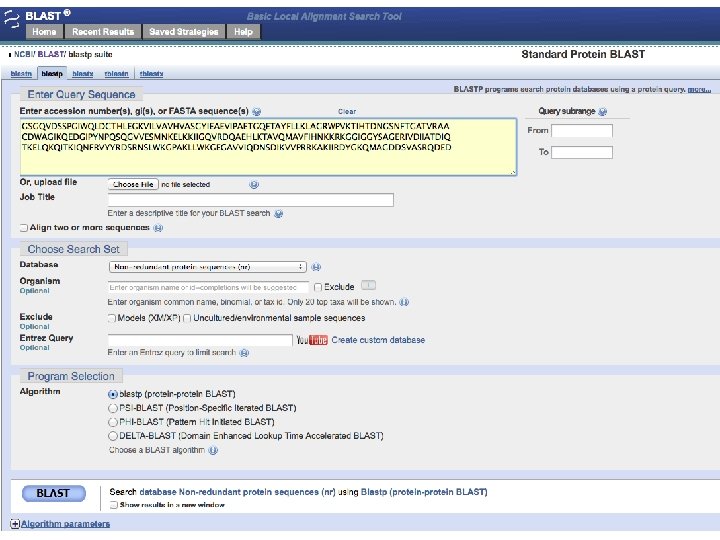This screenshot has width=720, height=540.
Task: Click the 'Choose Search Set' section heading
Action: pos(73,249)
